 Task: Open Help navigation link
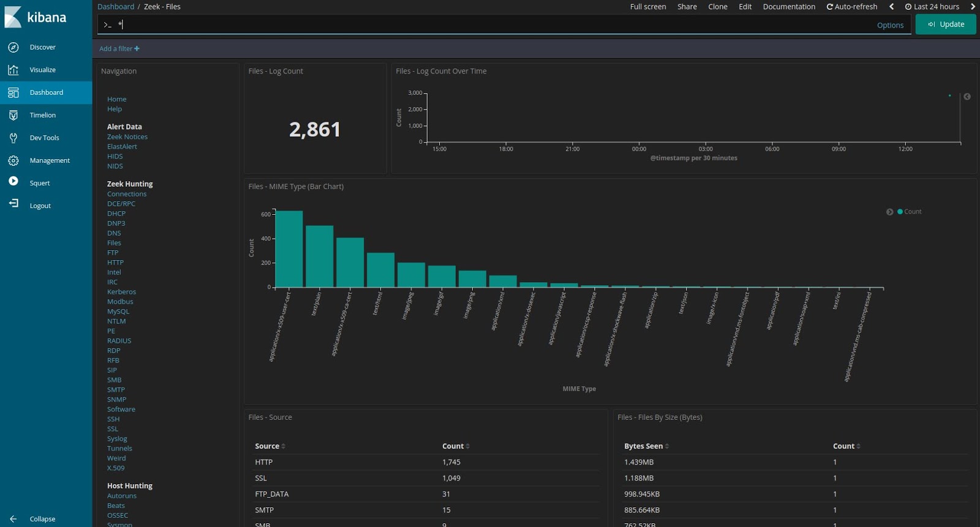[x=115, y=109]
